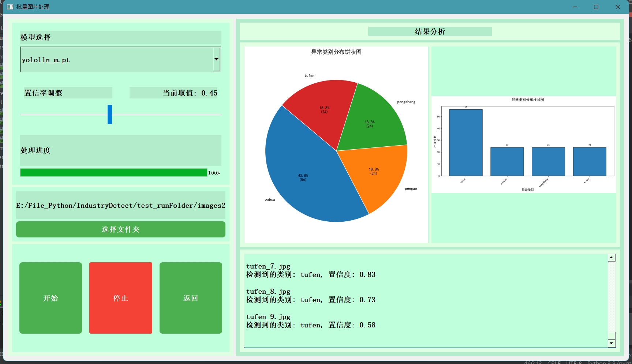Viewport: 632px width, 364px height.
Task: Click tufen_9.jpg line in the log
Action: [268, 317]
